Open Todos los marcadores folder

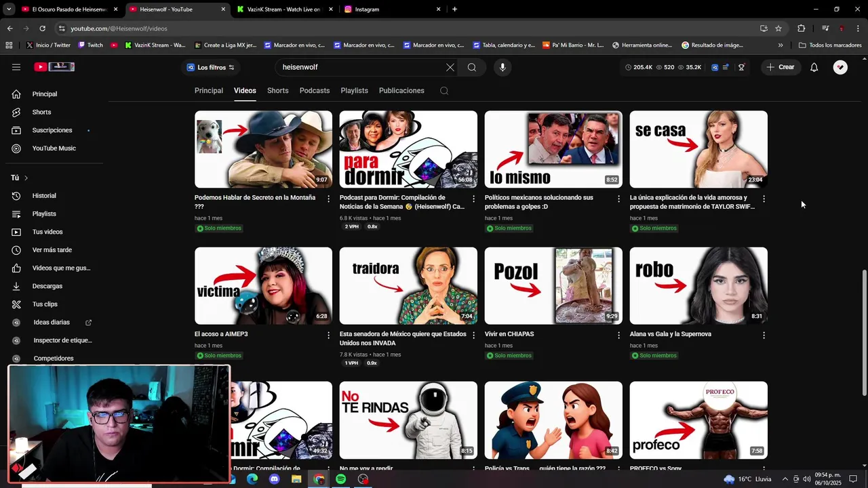[830, 45]
